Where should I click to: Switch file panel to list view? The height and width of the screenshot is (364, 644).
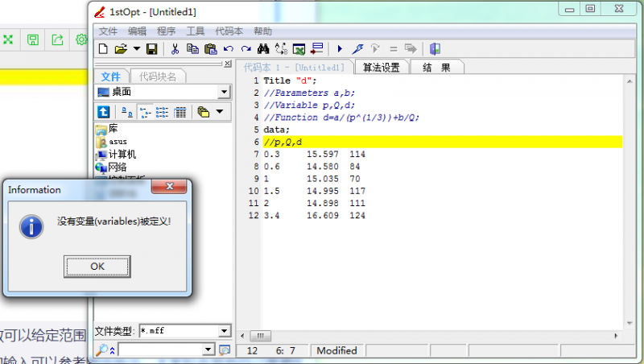click(x=162, y=112)
